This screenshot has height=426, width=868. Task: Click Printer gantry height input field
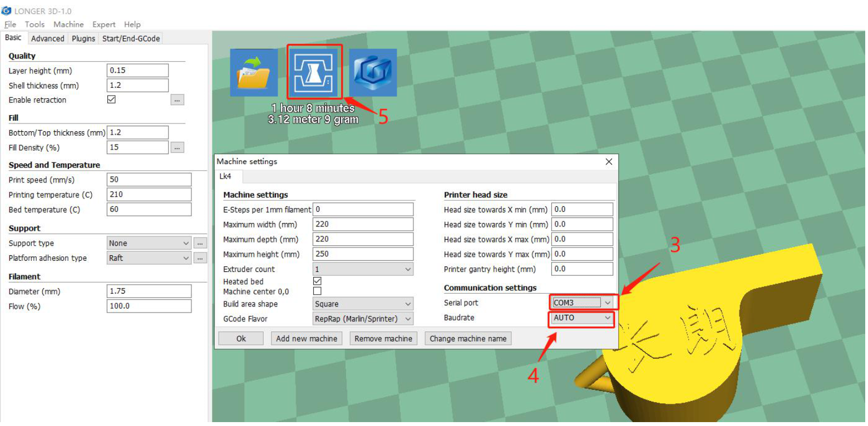tap(582, 269)
